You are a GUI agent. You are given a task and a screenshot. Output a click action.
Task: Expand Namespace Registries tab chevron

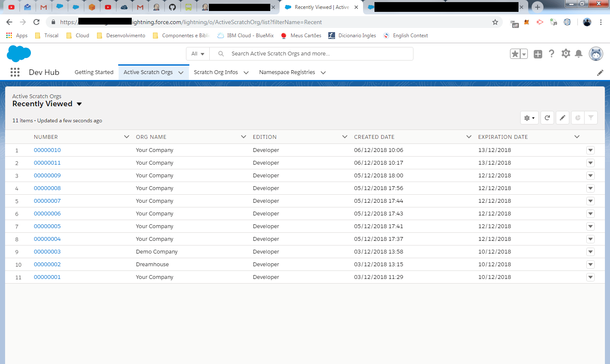pyautogui.click(x=323, y=73)
